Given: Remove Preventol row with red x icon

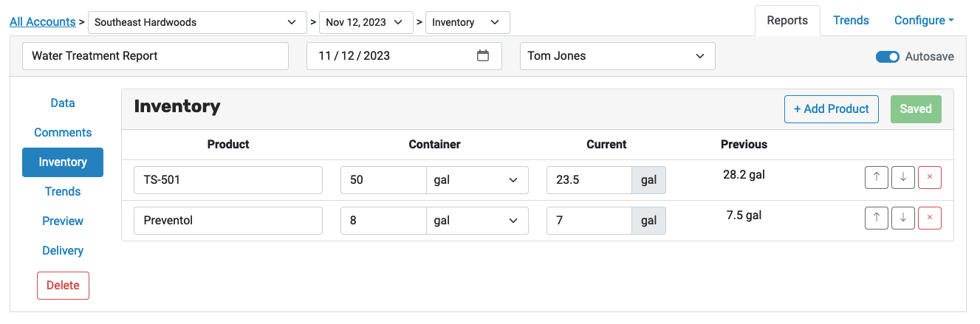Looking at the screenshot, I should tap(929, 218).
